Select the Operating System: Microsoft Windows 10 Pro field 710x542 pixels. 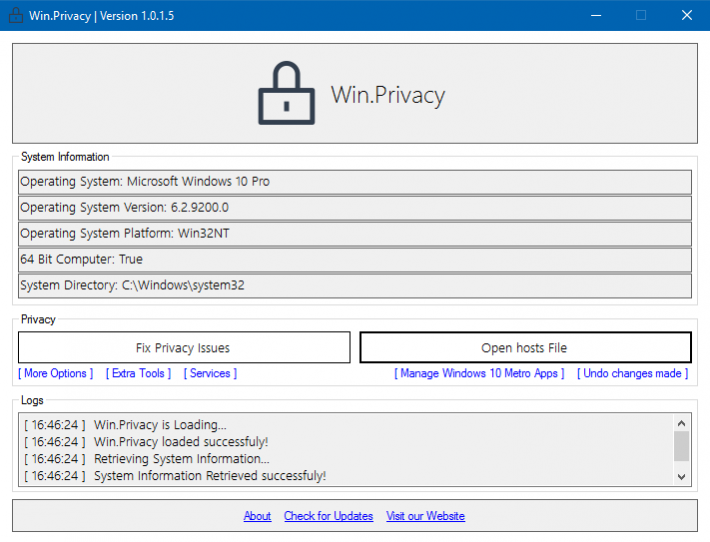[355, 182]
